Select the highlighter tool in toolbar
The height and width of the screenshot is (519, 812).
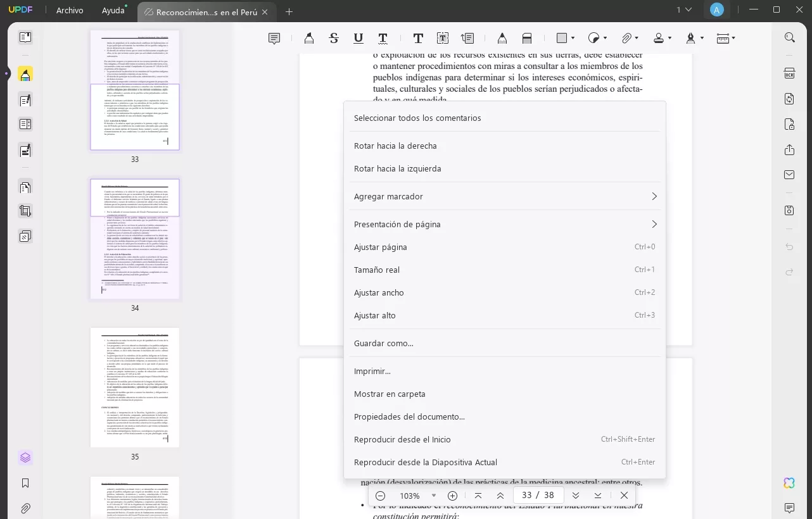click(x=309, y=39)
